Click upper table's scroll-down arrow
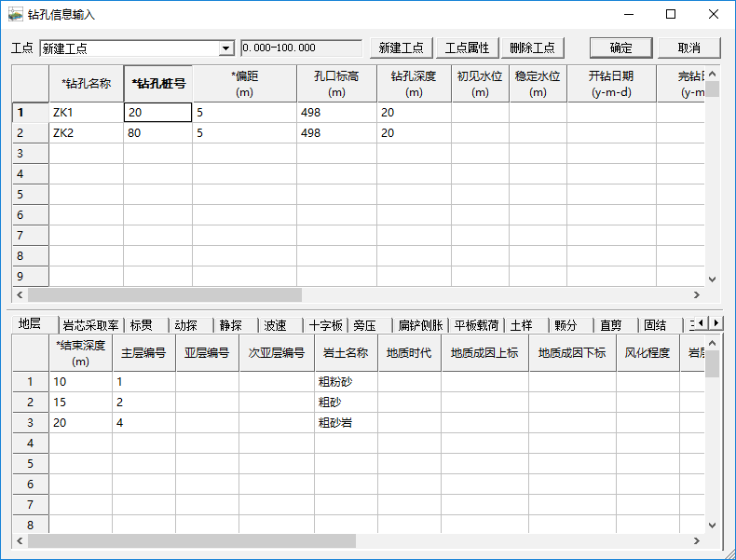This screenshot has width=736, height=560. click(x=712, y=279)
